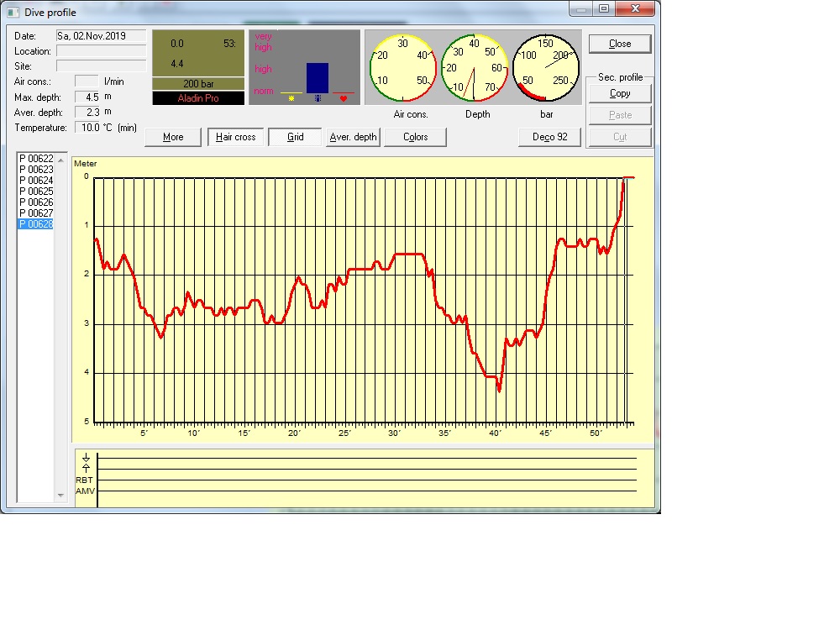This screenshot has width=840, height=630.
Task: Toggle the Hair cross button
Action: 236,137
